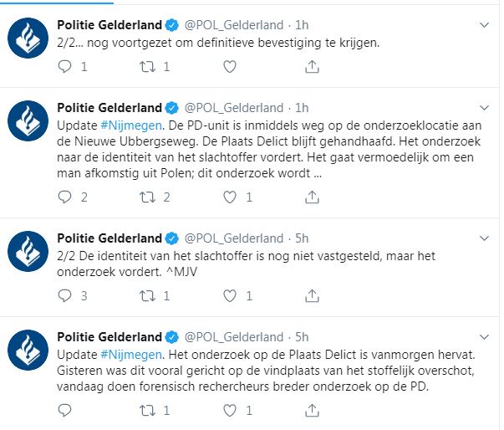The width and height of the screenshot is (504, 430).
Task: Open Politie Gelderland profile from top tweet
Action: (x=109, y=23)
